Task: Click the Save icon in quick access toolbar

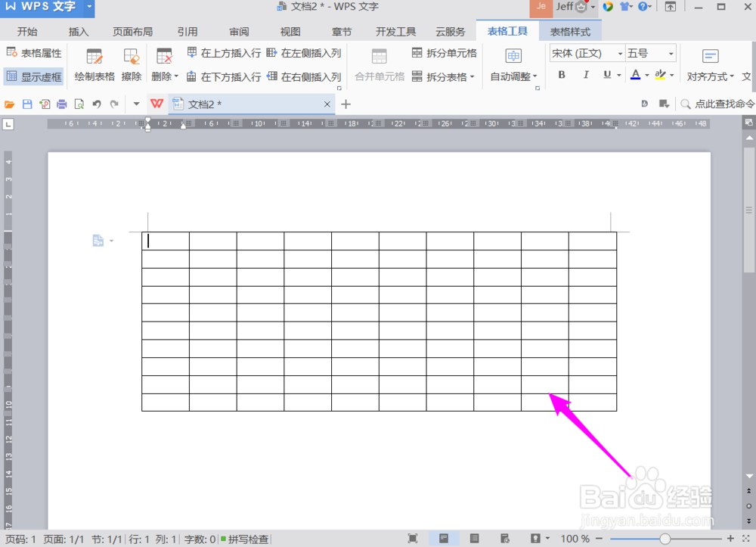Action: pos(25,104)
